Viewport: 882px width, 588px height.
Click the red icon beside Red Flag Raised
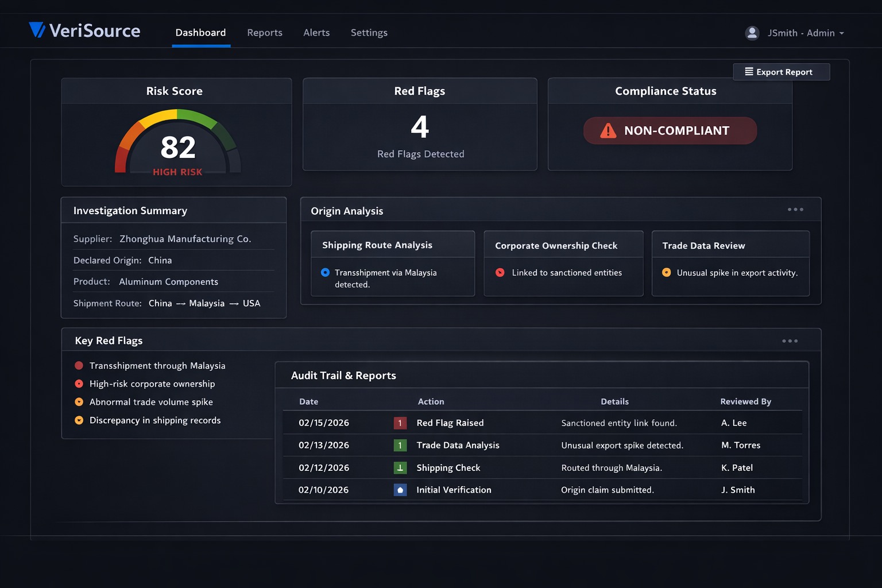pos(400,423)
